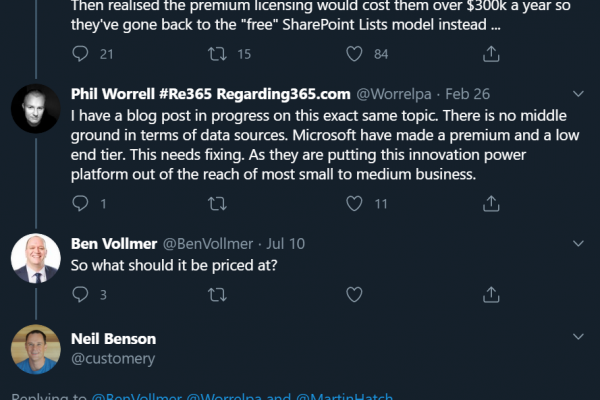
Task: Share Ben Vollmer's tweet
Action: (491, 294)
